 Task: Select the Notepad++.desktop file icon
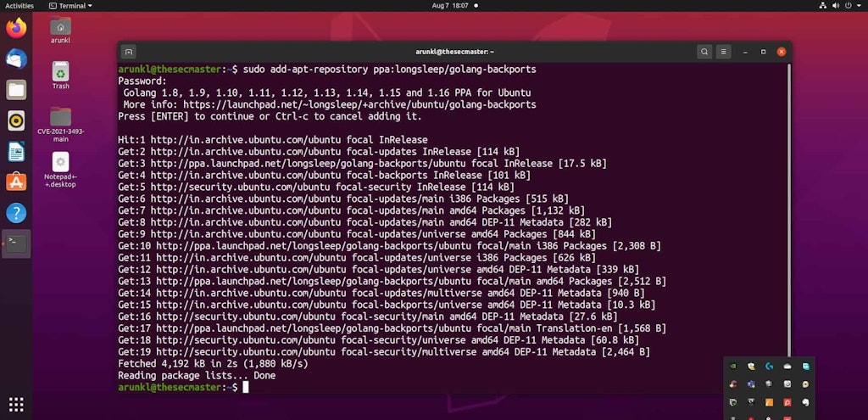tap(60, 170)
